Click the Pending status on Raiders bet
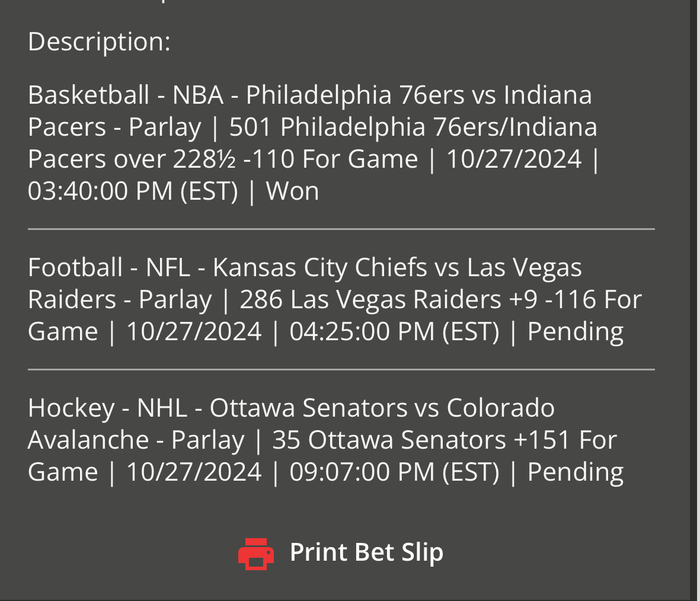The height and width of the screenshot is (601, 700). pos(575,331)
